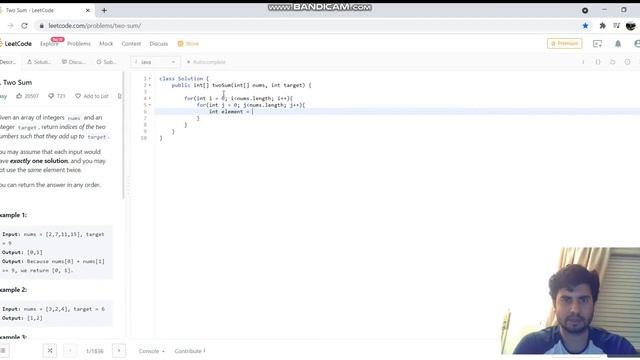This screenshot has width=640, height=360.
Task: Click Example 1 Input nums text
Action: pos(53,234)
